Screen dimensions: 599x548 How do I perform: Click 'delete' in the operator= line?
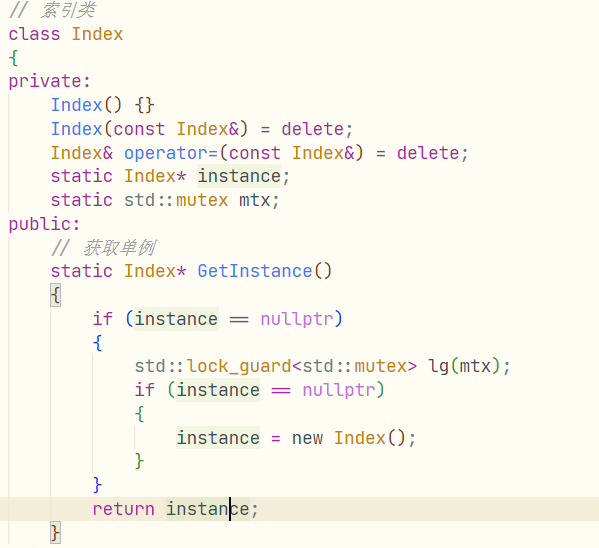[x=428, y=153]
